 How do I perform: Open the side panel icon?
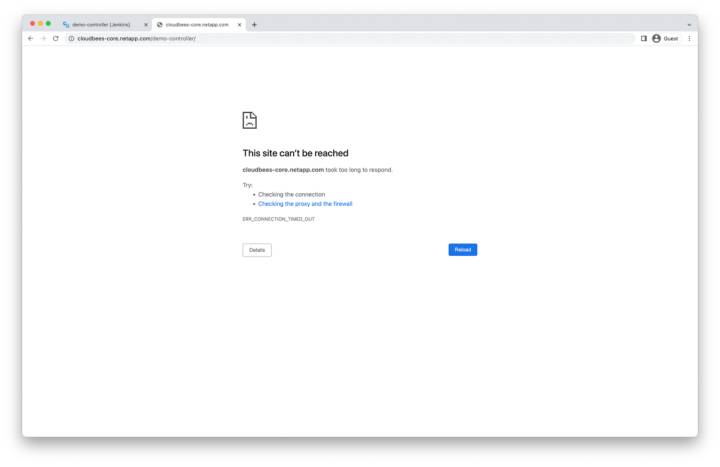click(x=643, y=38)
